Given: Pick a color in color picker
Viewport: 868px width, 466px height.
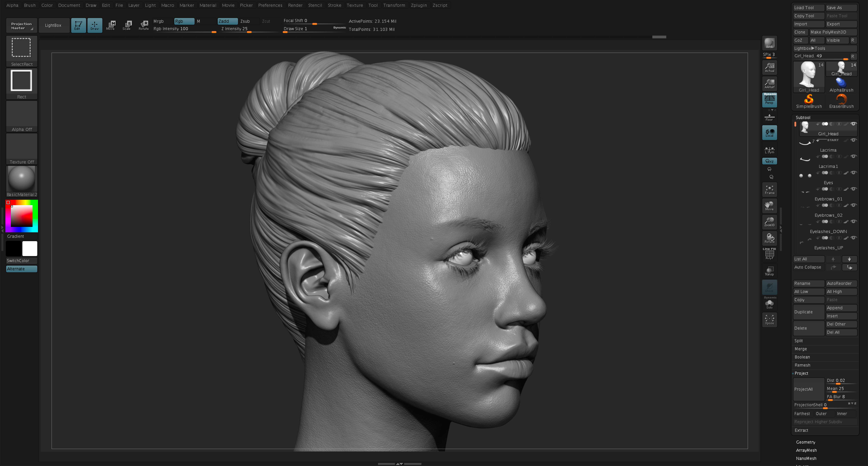Looking at the screenshot, I should [22, 216].
